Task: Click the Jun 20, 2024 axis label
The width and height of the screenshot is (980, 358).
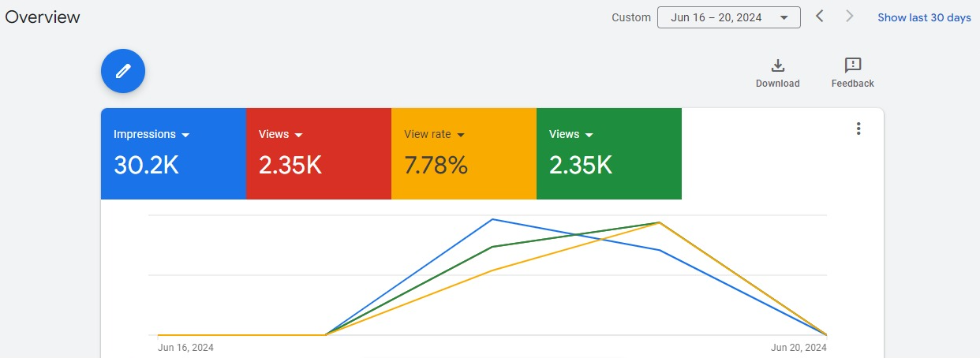Action: coord(799,347)
